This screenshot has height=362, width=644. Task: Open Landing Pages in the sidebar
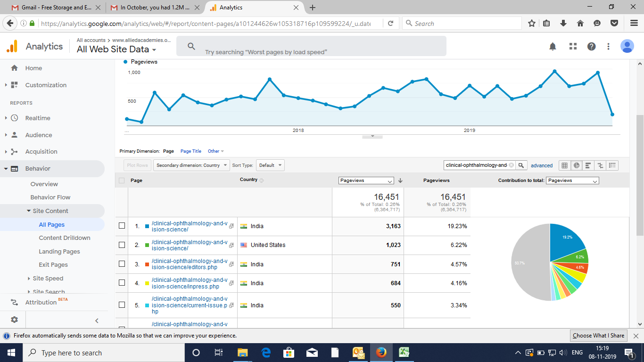[59, 251]
